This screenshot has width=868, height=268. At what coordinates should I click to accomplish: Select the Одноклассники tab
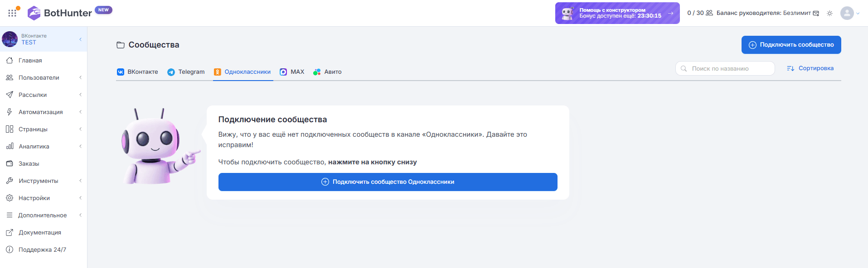pyautogui.click(x=242, y=72)
